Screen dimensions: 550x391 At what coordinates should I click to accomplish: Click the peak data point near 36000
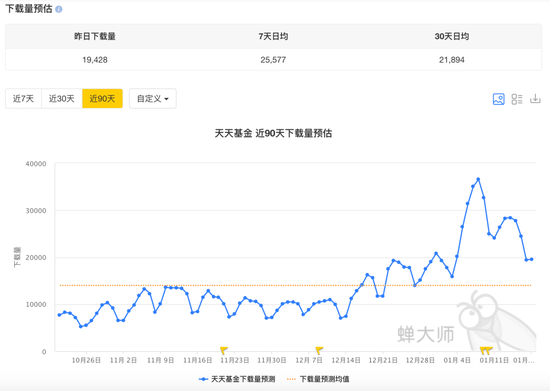click(478, 179)
